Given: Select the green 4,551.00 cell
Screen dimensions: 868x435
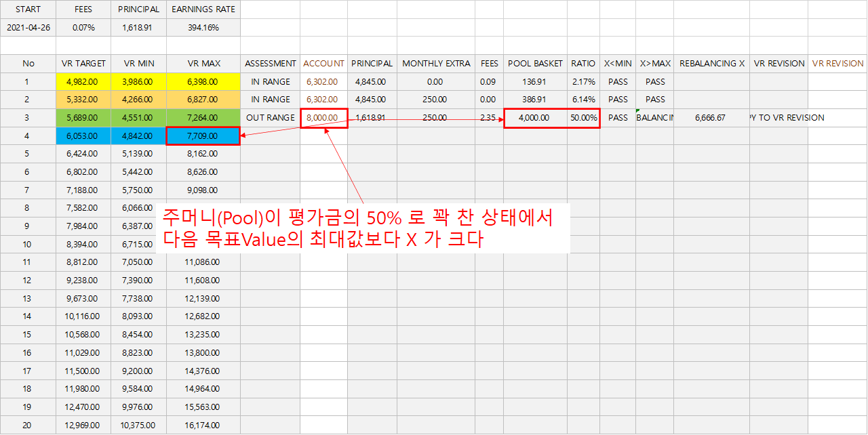Looking at the screenshot, I should (139, 118).
